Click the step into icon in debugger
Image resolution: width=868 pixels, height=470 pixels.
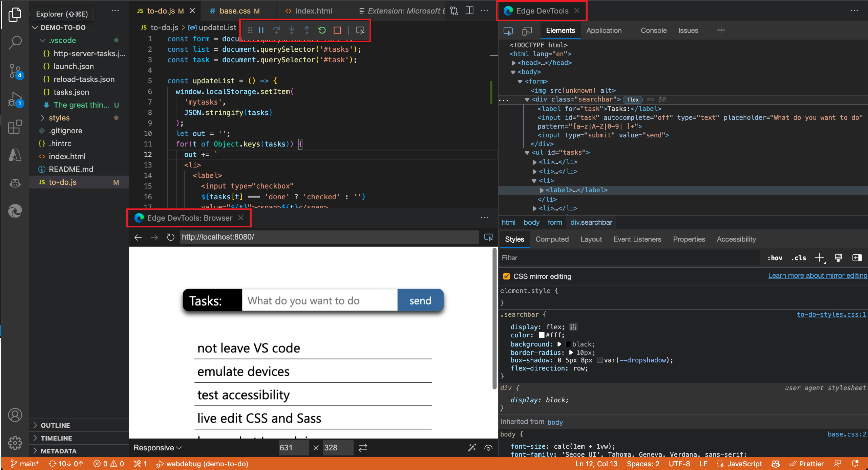point(291,29)
